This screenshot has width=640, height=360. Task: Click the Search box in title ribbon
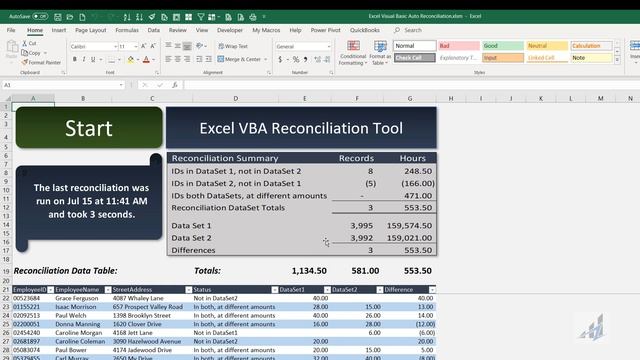point(408,30)
